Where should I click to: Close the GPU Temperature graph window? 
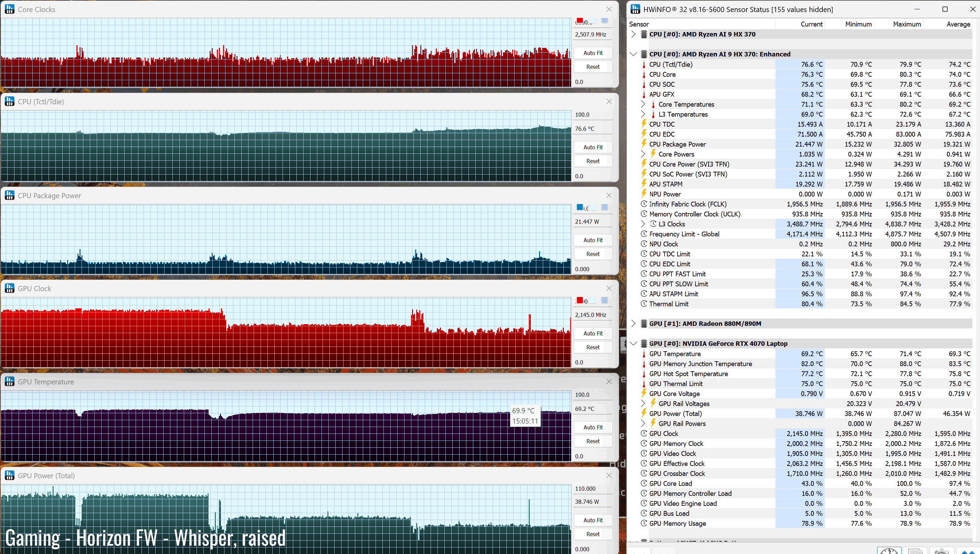[609, 382]
